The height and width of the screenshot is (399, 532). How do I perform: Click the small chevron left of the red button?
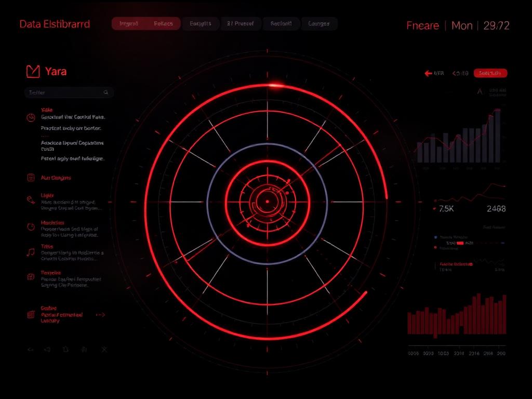(454, 73)
